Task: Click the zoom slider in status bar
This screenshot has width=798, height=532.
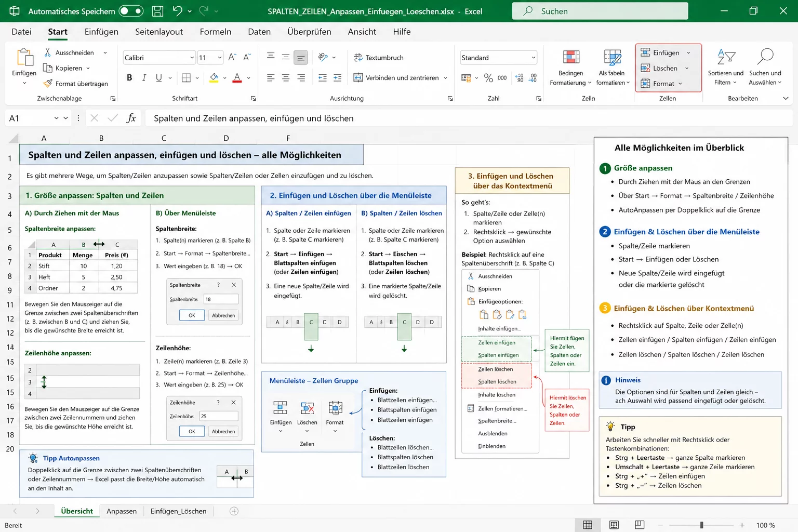Action: pyautogui.click(x=701, y=525)
